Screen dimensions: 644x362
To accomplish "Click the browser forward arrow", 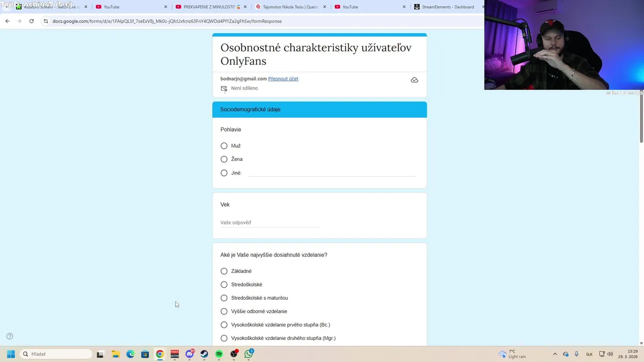I will click(x=19, y=21).
